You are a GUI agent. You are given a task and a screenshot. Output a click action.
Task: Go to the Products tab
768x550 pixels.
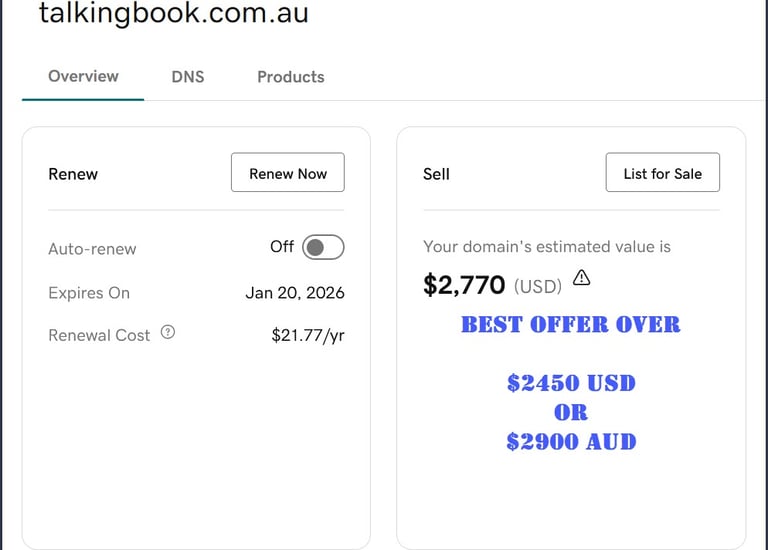point(290,76)
